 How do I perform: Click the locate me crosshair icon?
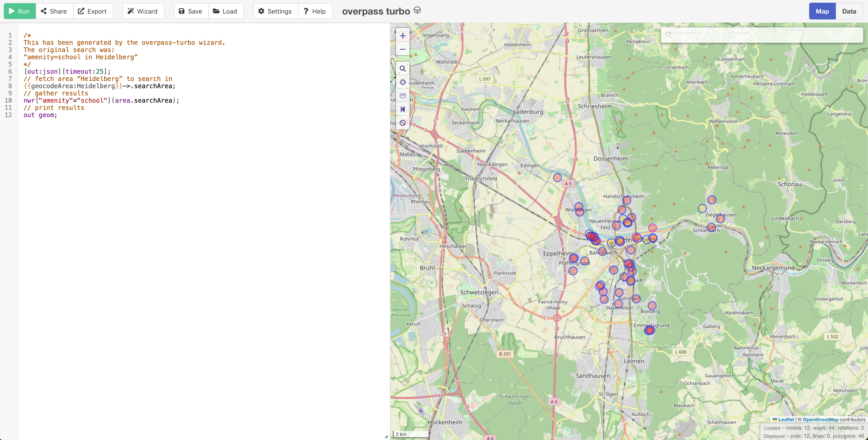[402, 83]
